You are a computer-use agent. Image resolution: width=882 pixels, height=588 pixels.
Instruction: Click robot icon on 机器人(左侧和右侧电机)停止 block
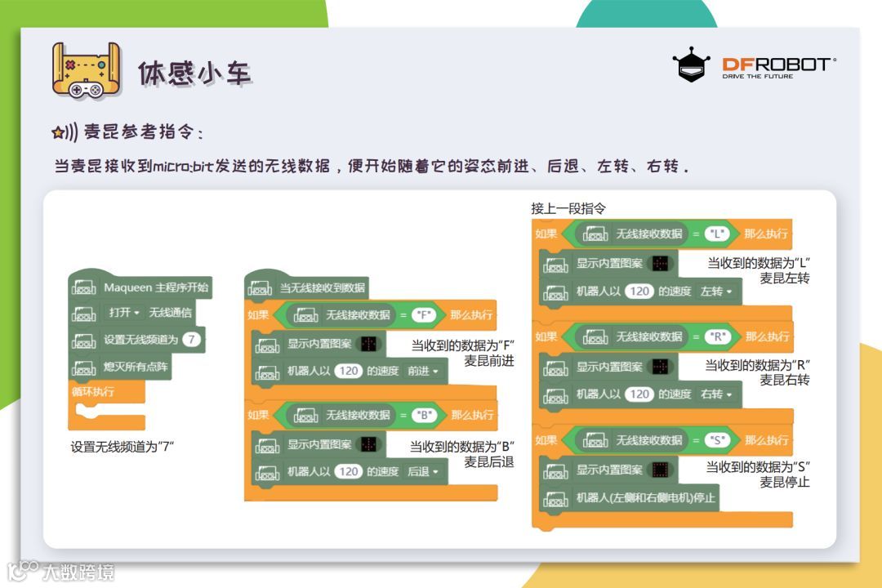click(556, 498)
